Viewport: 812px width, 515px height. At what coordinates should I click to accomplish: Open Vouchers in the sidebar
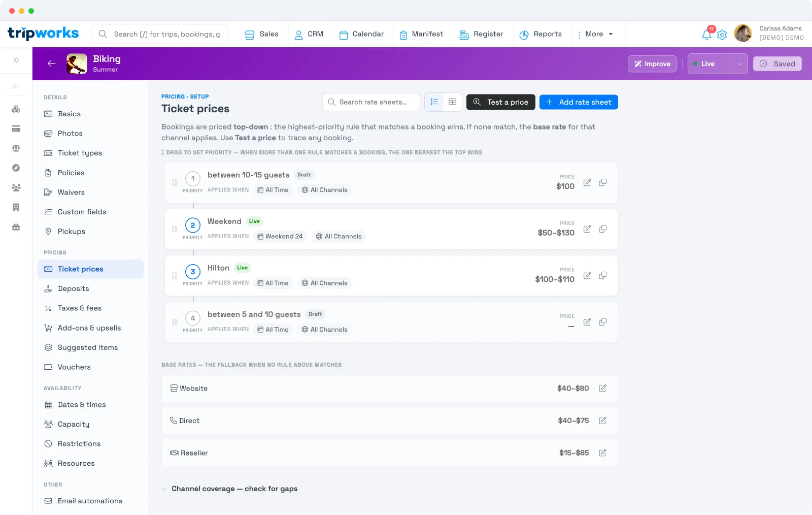(90, 367)
